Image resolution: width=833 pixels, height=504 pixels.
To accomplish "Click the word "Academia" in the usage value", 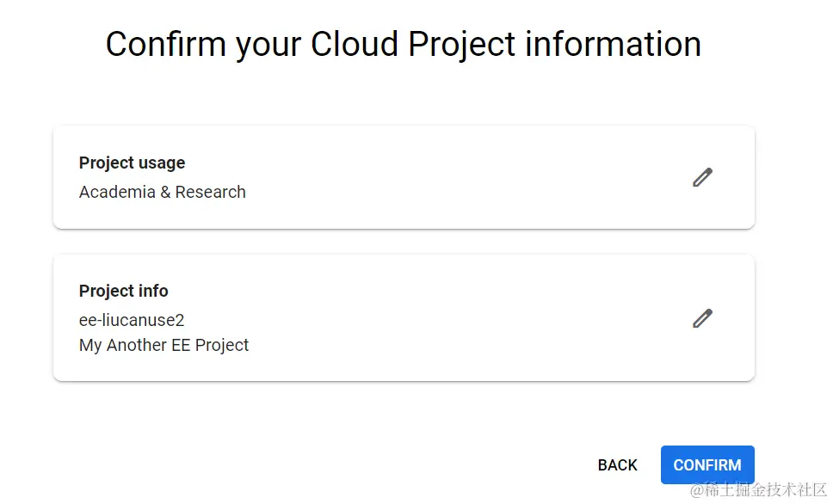I will [117, 192].
